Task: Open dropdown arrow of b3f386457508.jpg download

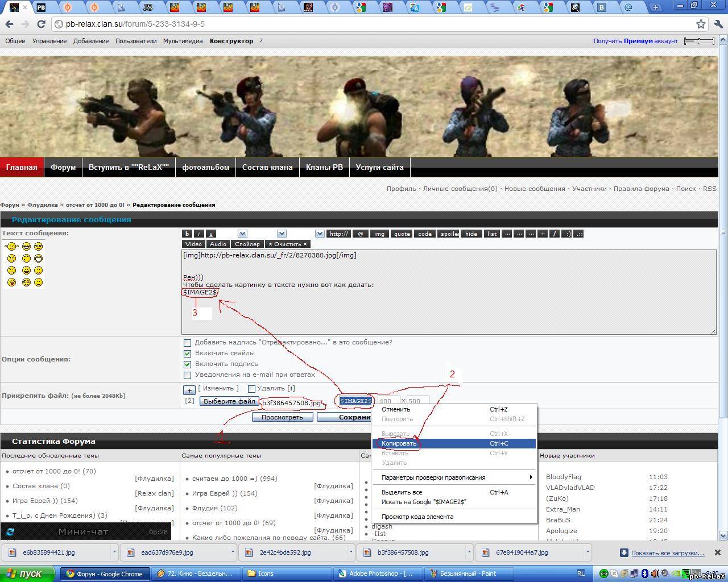Action: pos(469,552)
